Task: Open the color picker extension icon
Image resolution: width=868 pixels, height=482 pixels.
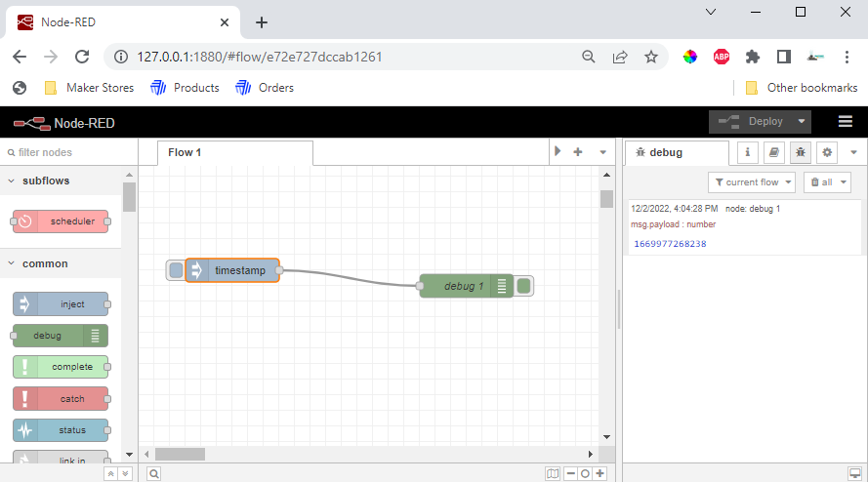Action: point(689,57)
